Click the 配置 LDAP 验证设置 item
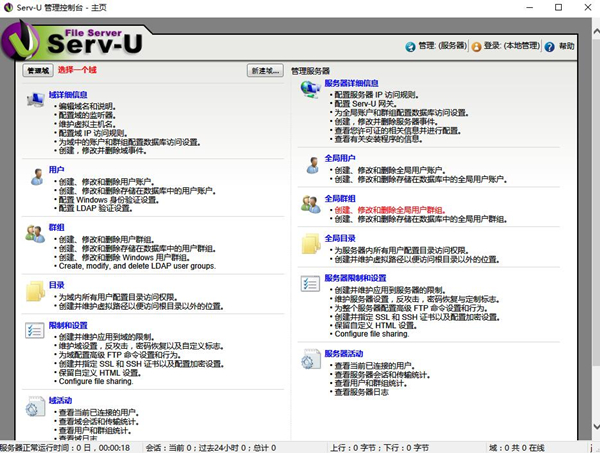Screen dimensions: 600x453 point(95,209)
